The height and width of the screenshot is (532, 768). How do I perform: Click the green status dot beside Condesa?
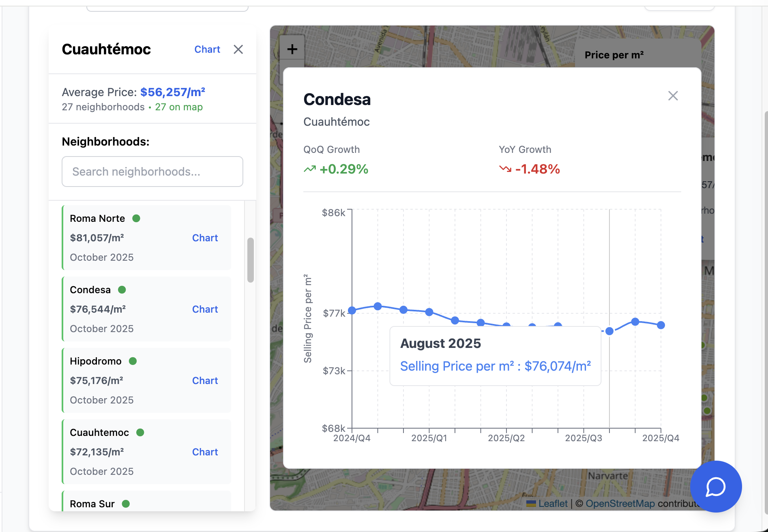click(122, 290)
